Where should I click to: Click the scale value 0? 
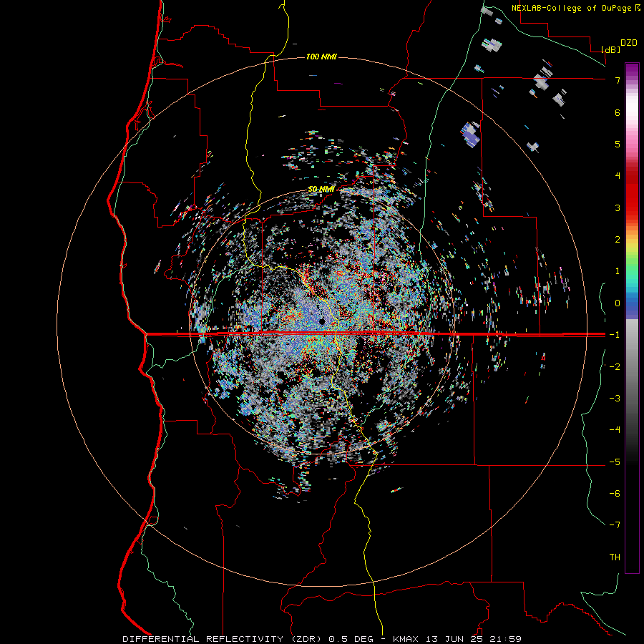(618, 303)
